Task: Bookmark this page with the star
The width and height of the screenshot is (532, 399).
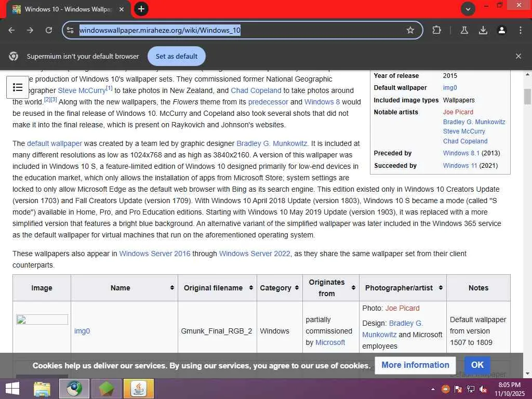Action: pos(410,30)
